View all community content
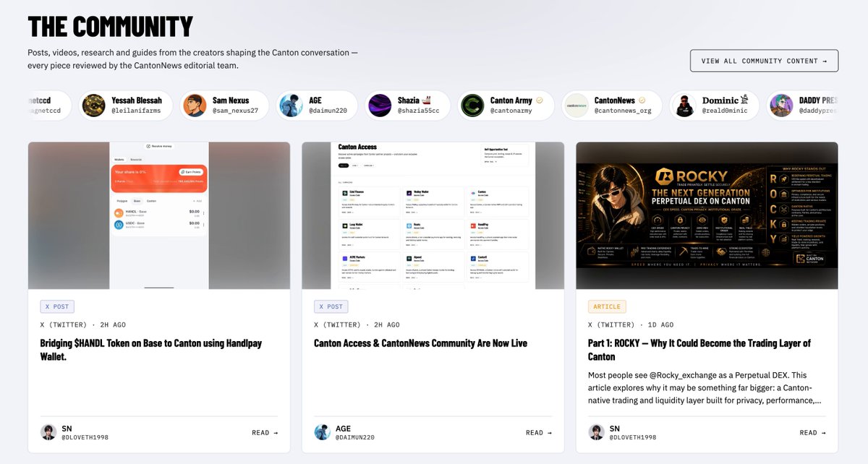Viewport: 868px width, 464px height. pyautogui.click(x=765, y=61)
